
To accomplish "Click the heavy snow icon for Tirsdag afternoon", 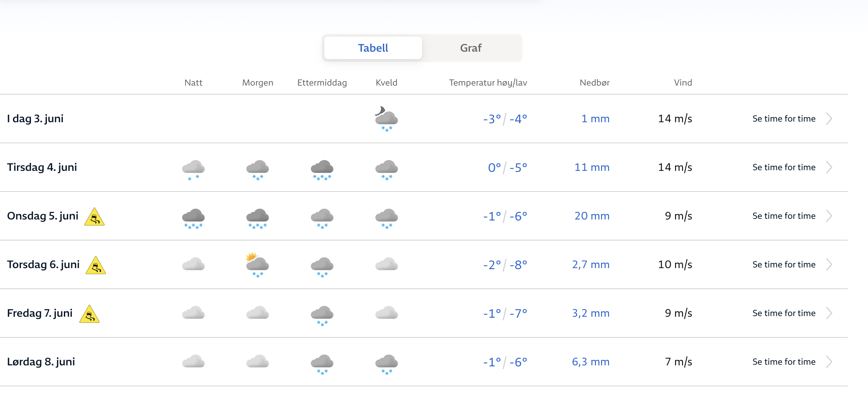I will [x=322, y=170].
